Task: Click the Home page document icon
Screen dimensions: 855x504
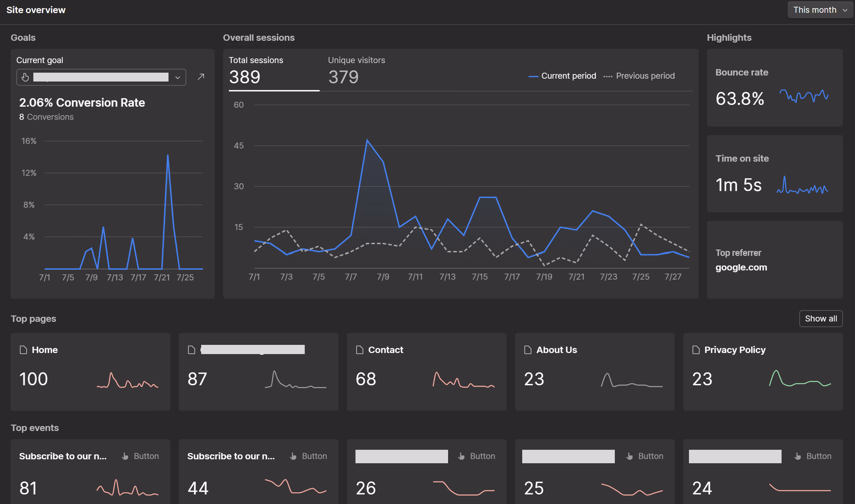Action: [x=23, y=350]
